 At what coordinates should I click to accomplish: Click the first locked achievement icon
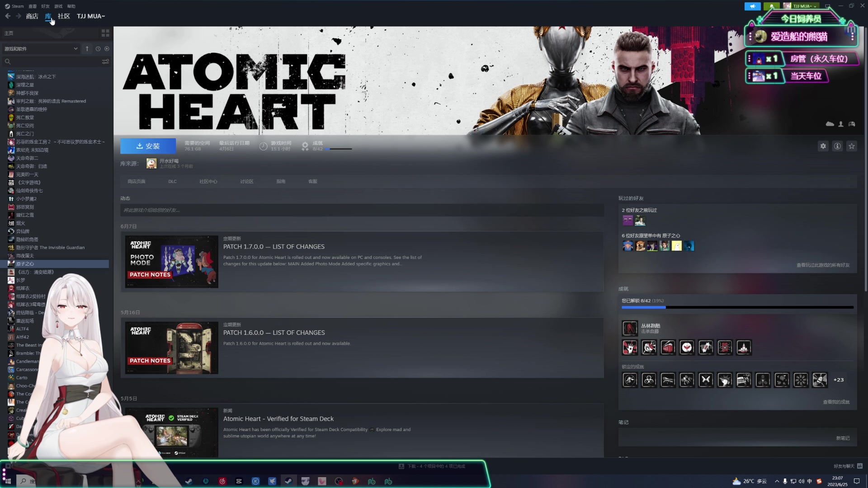[x=630, y=380]
